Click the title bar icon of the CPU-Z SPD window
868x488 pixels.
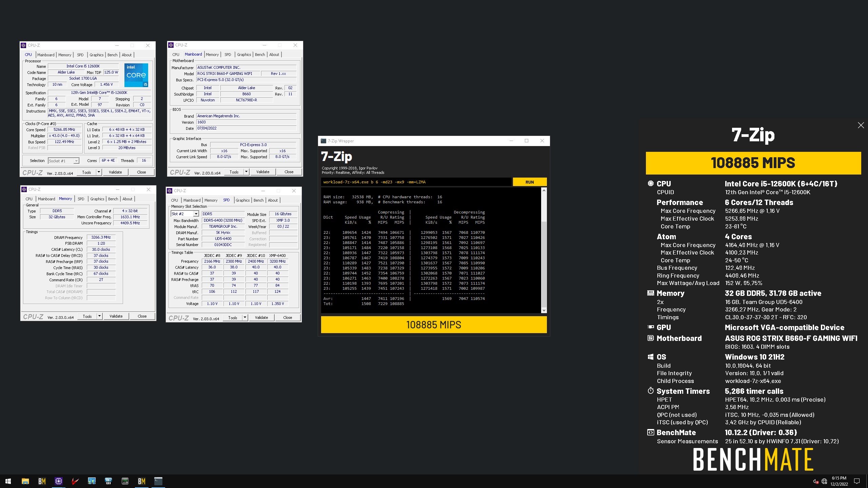170,191
